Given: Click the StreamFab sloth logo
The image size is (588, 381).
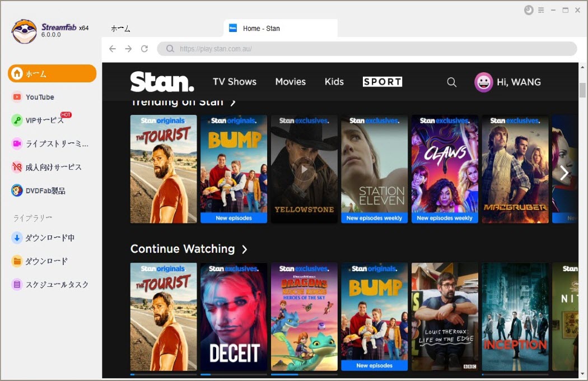Looking at the screenshot, I should [x=24, y=31].
